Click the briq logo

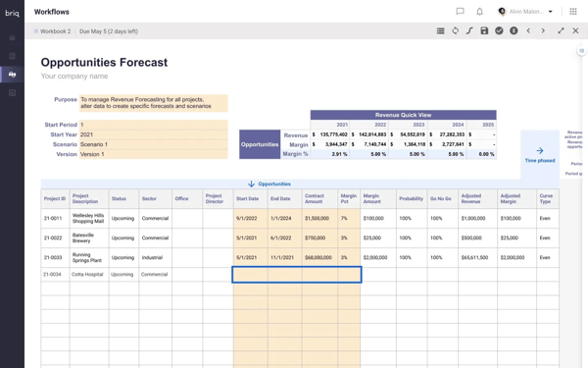pyautogui.click(x=12, y=13)
